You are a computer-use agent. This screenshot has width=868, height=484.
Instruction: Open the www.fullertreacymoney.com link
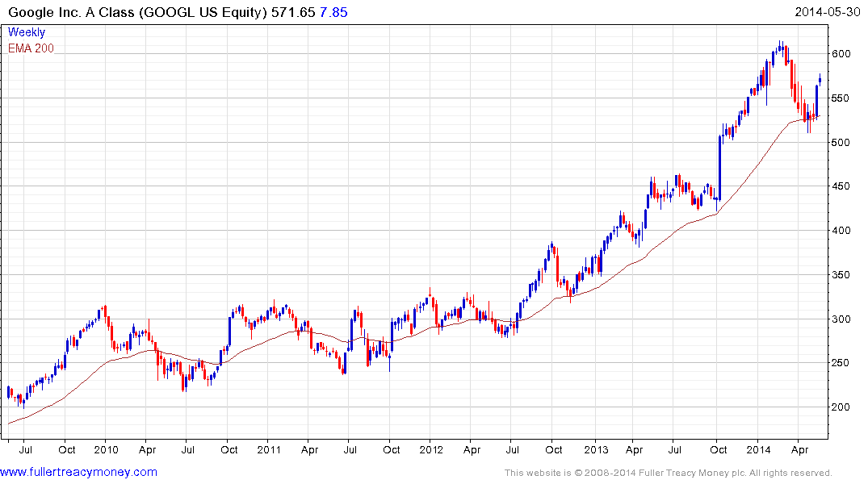pyautogui.click(x=78, y=472)
